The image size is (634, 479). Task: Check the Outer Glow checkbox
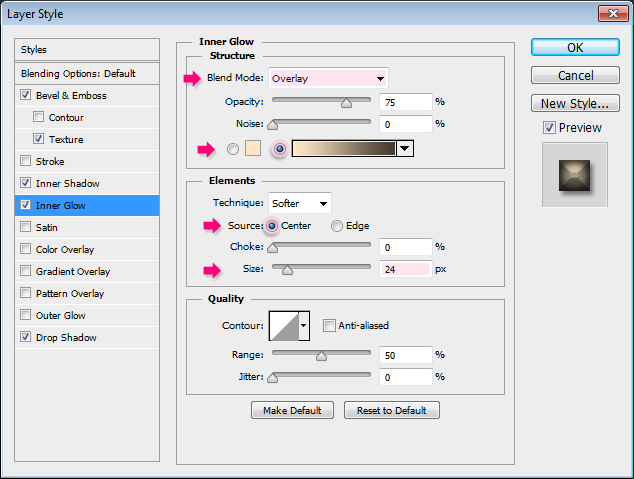pyautogui.click(x=25, y=314)
